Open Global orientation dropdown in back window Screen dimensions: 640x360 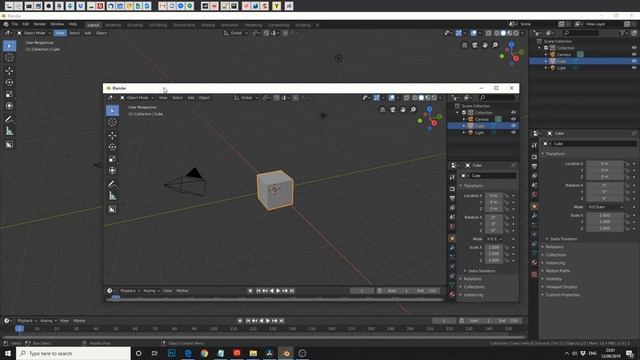(236, 33)
